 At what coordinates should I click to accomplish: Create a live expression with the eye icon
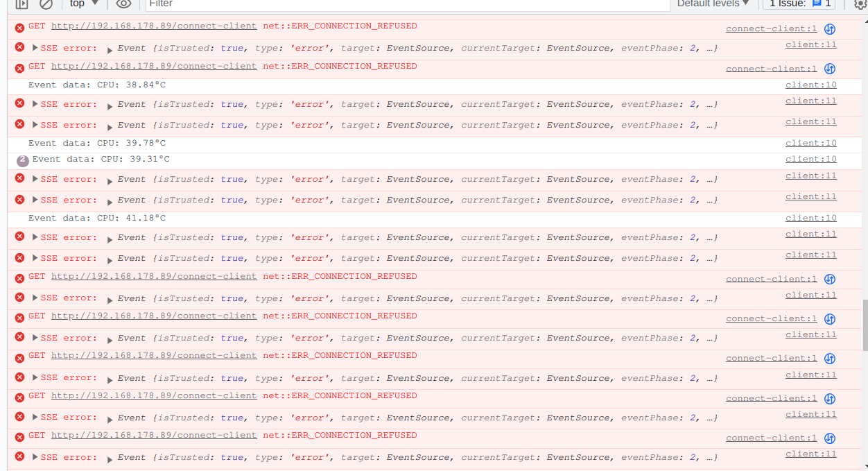(123, 4)
